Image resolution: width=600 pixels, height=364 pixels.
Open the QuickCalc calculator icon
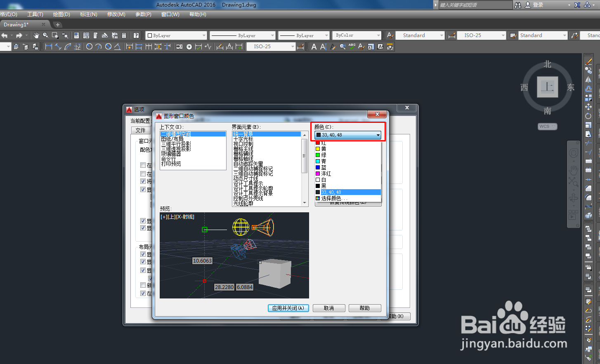point(124,35)
